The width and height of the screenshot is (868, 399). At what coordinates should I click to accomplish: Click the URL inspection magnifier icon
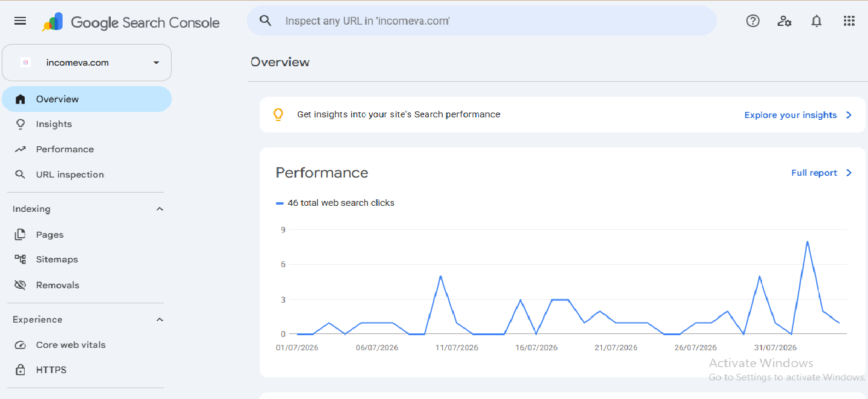(x=20, y=175)
